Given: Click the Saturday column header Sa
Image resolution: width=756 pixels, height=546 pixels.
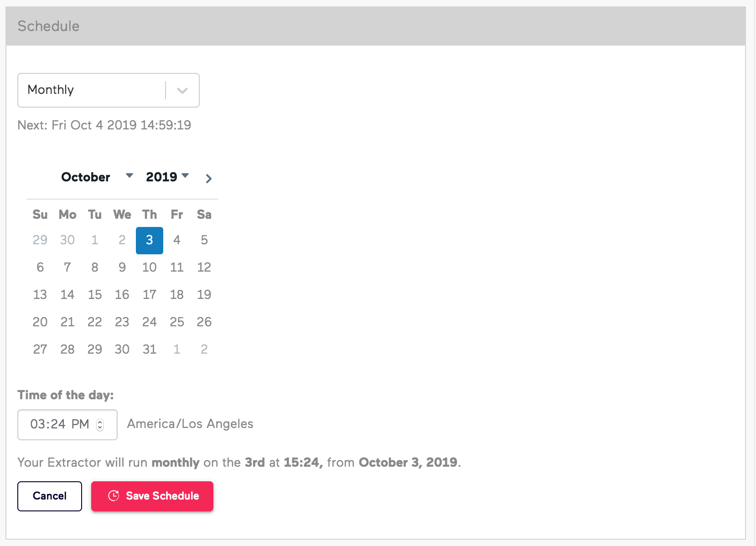Looking at the screenshot, I should 204,215.
